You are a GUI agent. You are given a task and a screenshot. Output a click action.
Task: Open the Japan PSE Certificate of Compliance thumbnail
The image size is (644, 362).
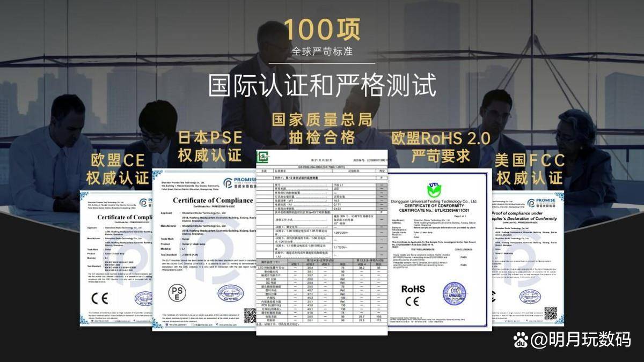(x=204, y=250)
